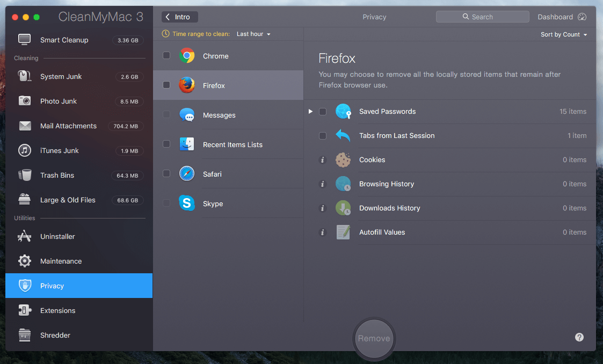Open the Mail Attachments section
603x364 pixels.
79,126
